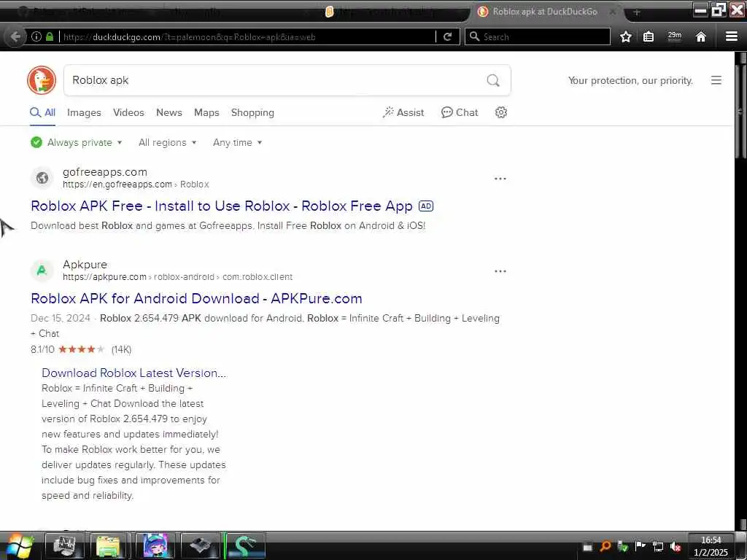Go to the browser home page icon

700,36
